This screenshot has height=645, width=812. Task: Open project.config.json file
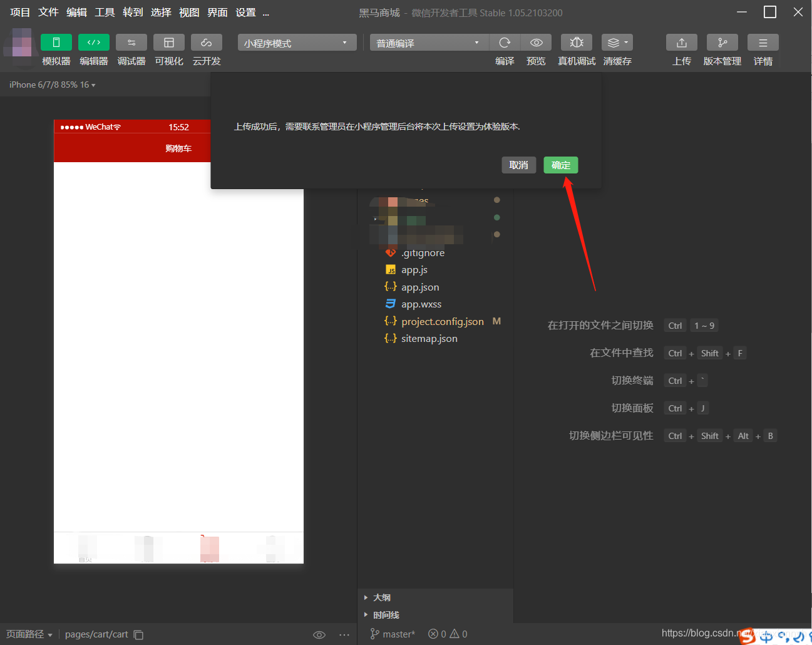(443, 321)
